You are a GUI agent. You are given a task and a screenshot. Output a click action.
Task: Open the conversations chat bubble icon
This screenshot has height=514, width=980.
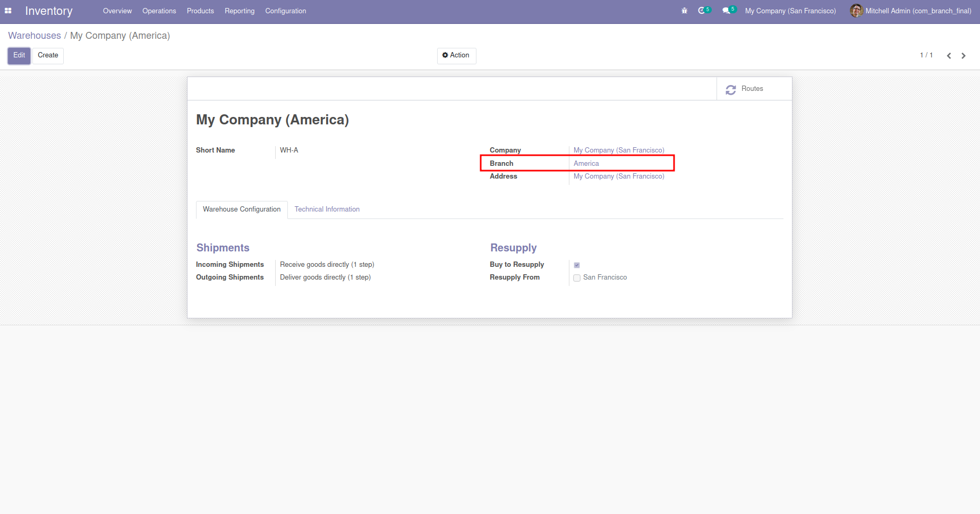[x=726, y=11]
